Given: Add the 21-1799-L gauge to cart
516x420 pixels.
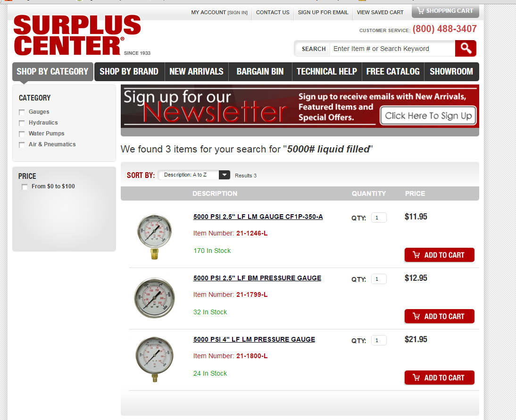Looking at the screenshot, I should [x=439, y=316].
